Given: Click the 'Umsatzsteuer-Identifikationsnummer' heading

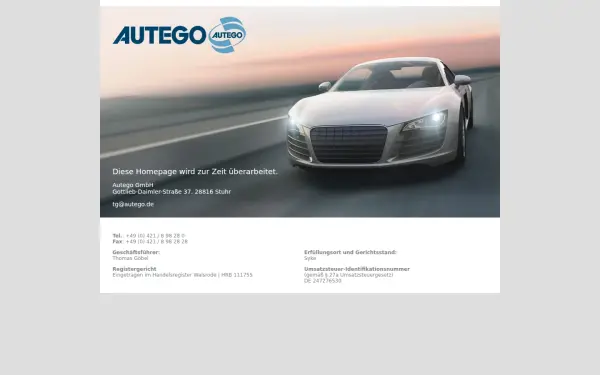Looking at the screenshot, I should pos(357,269).
